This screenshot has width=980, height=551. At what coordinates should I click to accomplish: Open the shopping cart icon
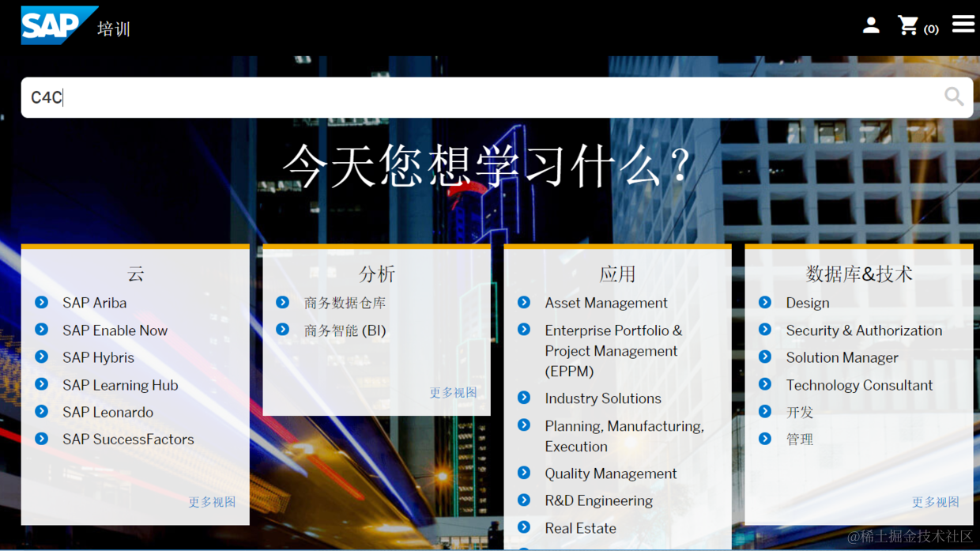(908, 25)
